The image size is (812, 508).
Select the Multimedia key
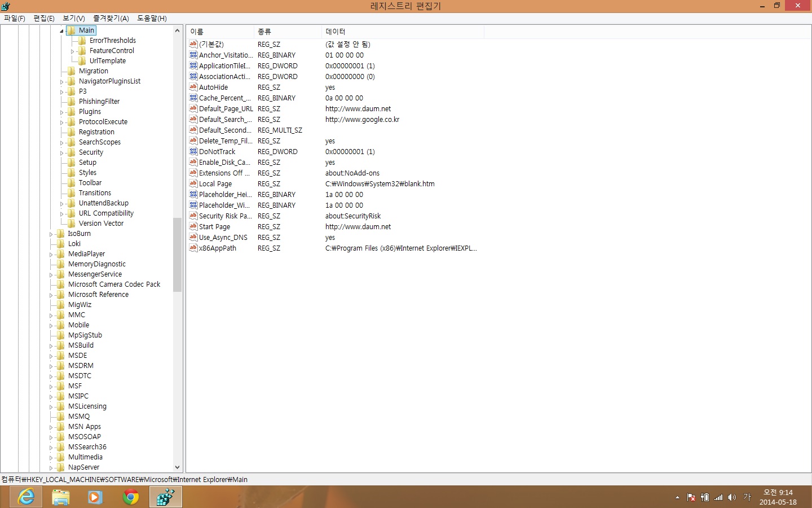tap(85, 457)
